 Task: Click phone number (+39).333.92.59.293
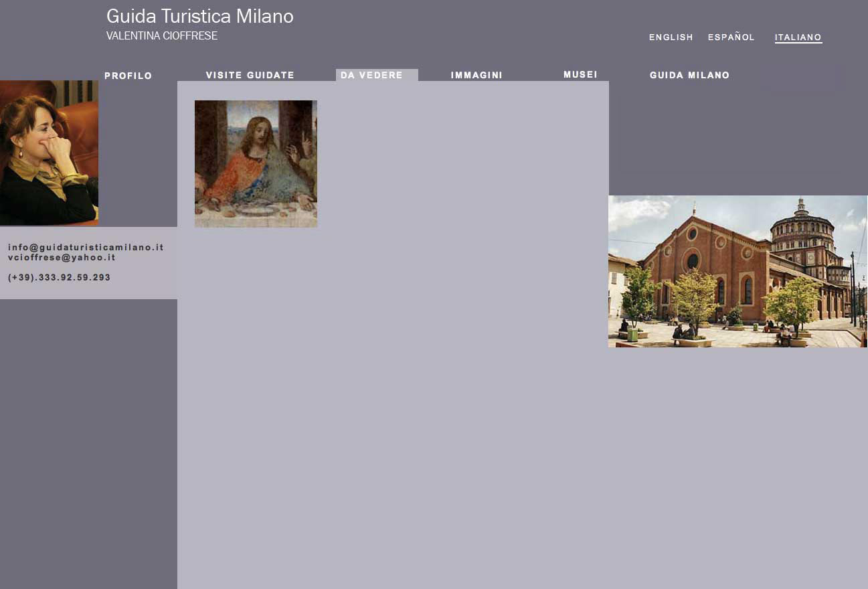click(60, 277)
